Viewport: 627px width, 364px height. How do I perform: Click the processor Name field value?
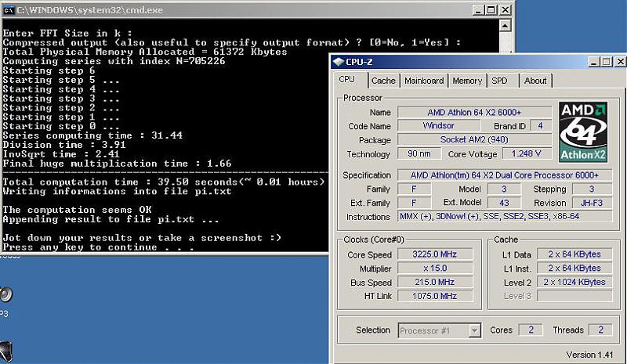click(x=474, y=112)
